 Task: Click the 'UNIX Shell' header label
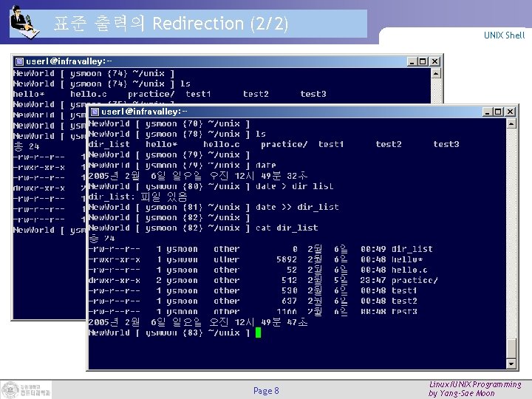tap(504, 35)
